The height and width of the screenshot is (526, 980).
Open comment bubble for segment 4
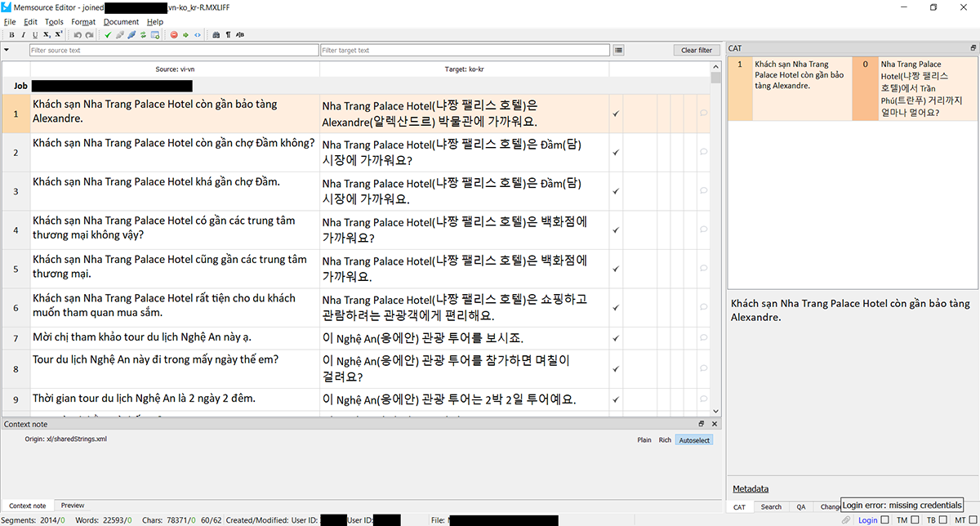point(704,230)
